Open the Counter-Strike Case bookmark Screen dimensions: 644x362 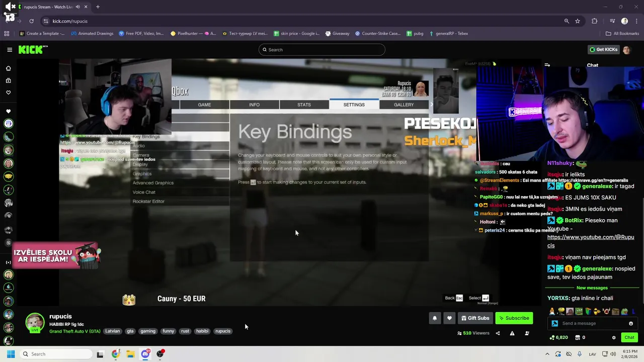[x=377, y=34]
